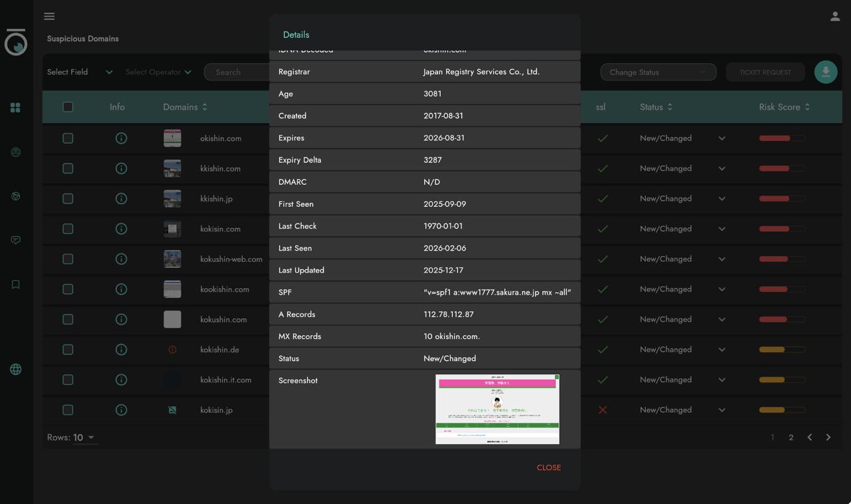
Task: Close the Details dialog
Action: pyautogui.click(x=548, y=467)
